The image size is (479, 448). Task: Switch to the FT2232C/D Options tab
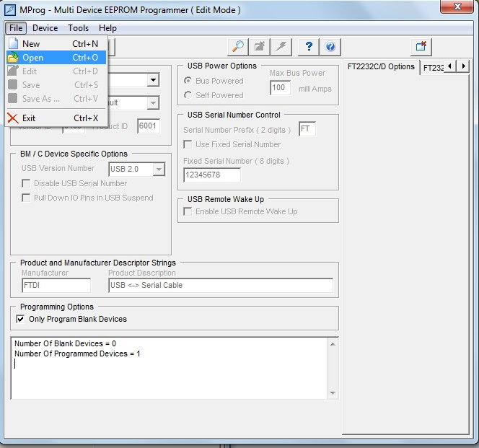(381, 66)
